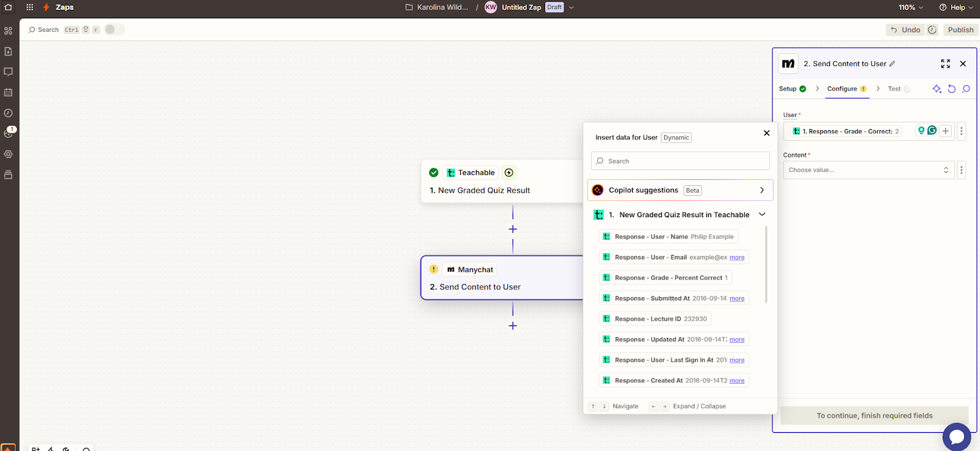Open the Content Choose value dropdown
Image resolution: width=980 pixels, height=451 pixels.
coord(869,170)
